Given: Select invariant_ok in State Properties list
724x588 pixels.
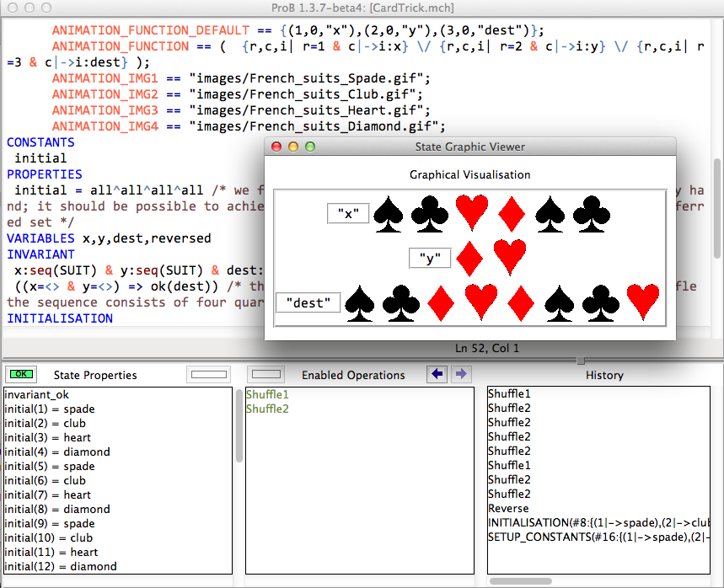Looking at the screenshot, I should 35,394.
